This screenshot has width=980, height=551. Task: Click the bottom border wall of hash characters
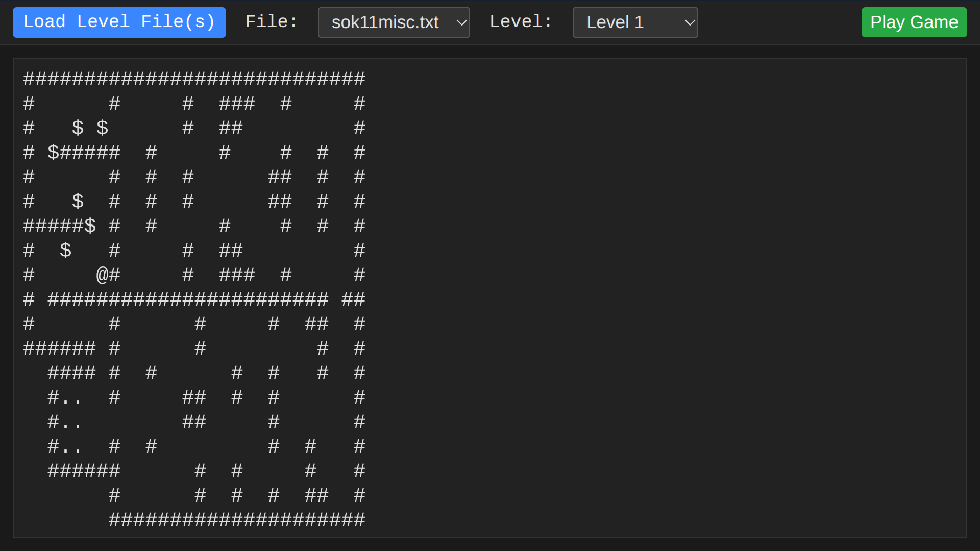237,520
